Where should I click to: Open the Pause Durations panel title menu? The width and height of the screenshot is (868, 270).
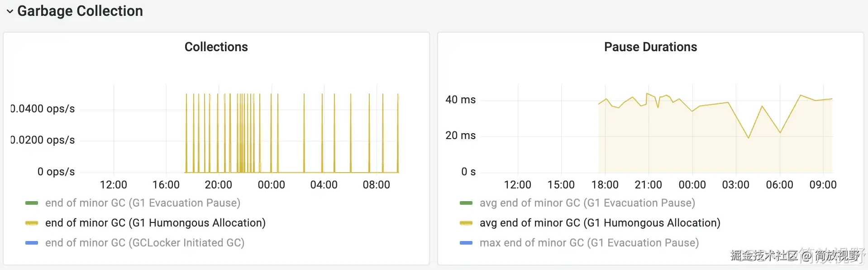coord(650,47)
